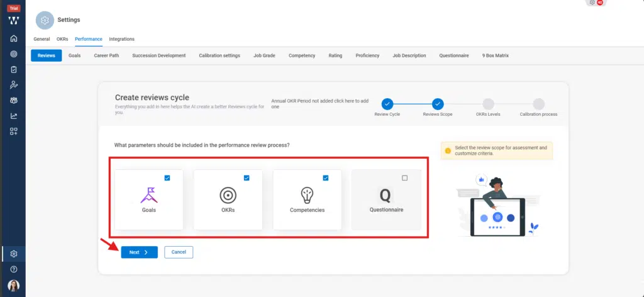Click the Cancel button
This screenshot has width=644, height=297.
pos(179,252)
